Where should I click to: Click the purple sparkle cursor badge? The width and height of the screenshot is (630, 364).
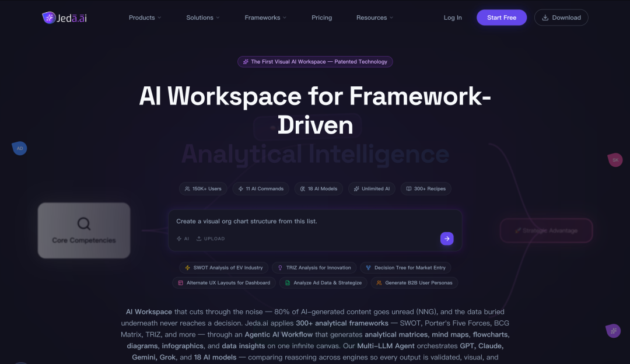click(613, 331)
